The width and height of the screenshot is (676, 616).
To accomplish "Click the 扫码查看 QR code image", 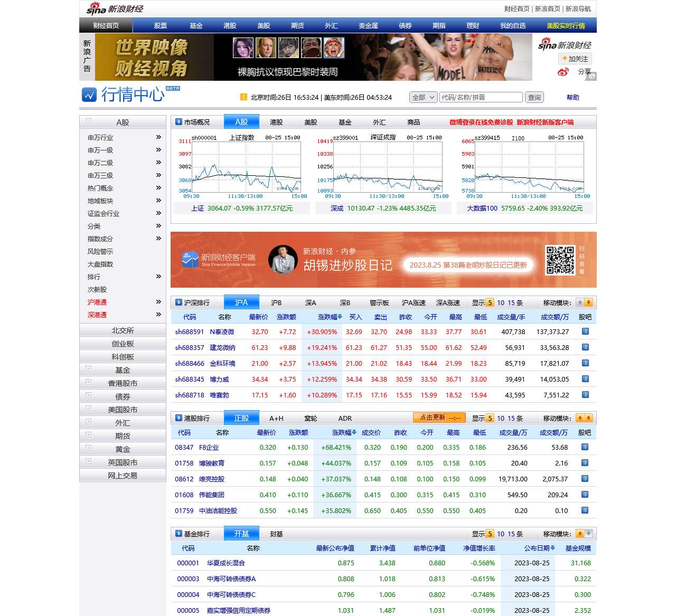I will pos(561,260).
